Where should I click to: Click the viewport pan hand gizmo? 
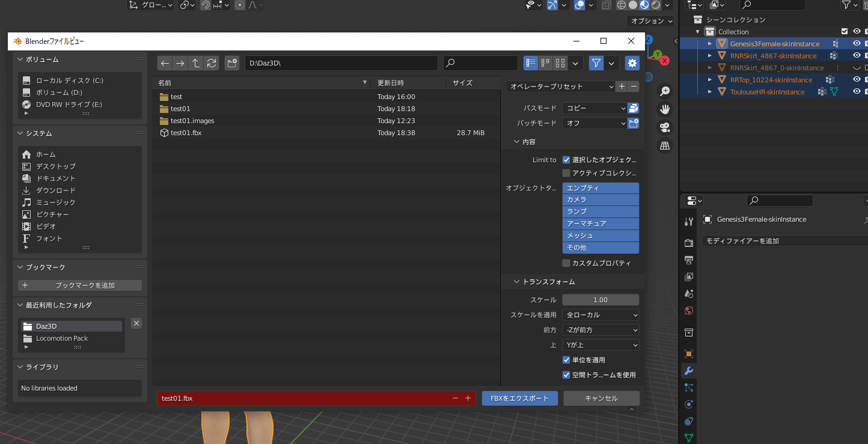[x=665, y=109]
